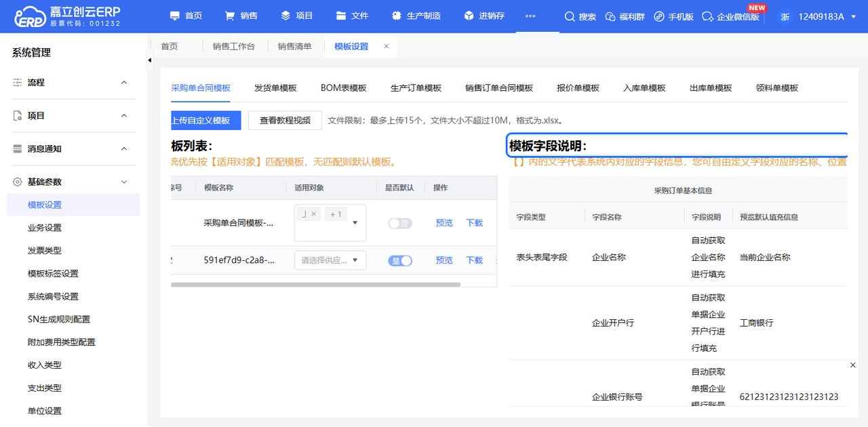
Task: Click 预览 for 采购单合同模板 row
Action: (x=444, y=223)
